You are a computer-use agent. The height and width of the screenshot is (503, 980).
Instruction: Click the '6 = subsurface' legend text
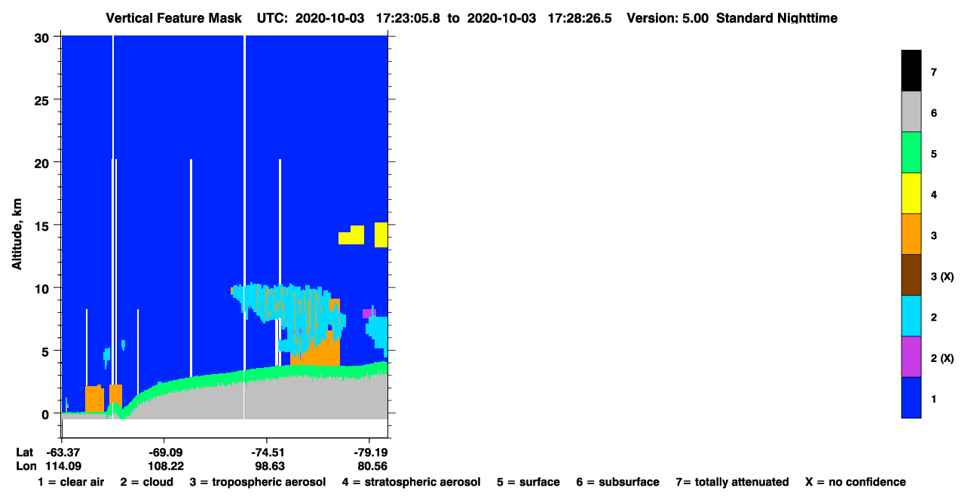point(617,482)
